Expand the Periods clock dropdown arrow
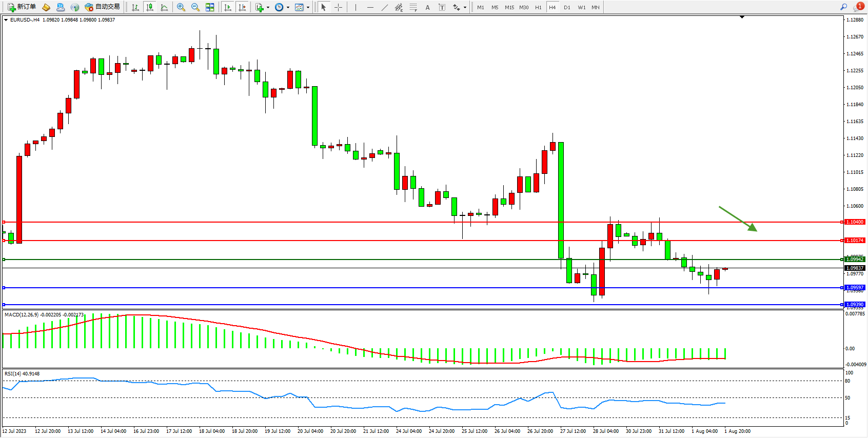Screen dimensions: 868x438 [288, 7]
